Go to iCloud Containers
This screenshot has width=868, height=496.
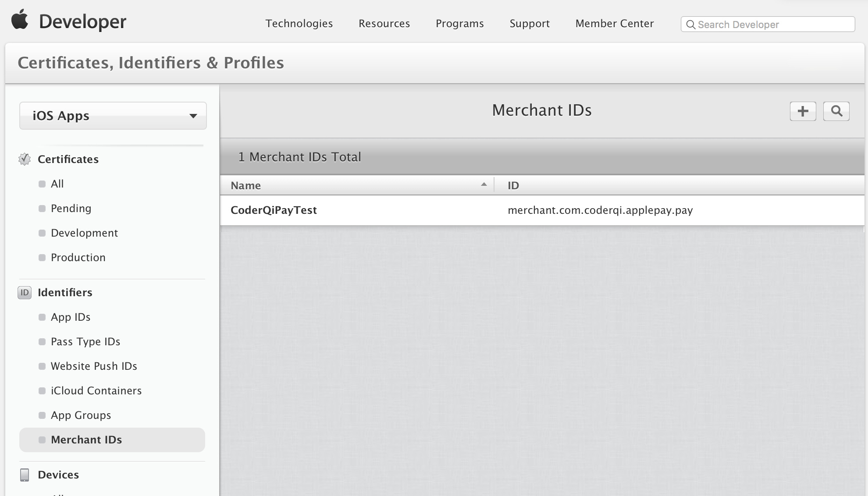pos(96,390)
